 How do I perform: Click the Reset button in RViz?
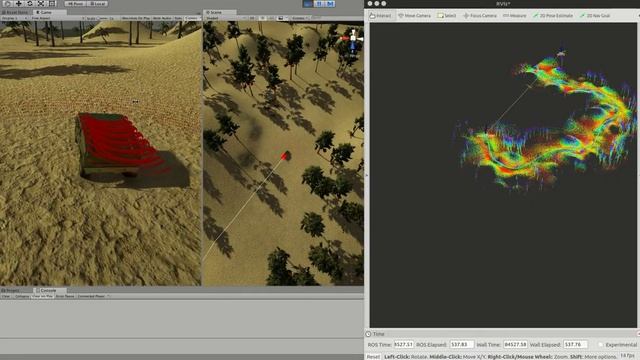tap(373, 356)
